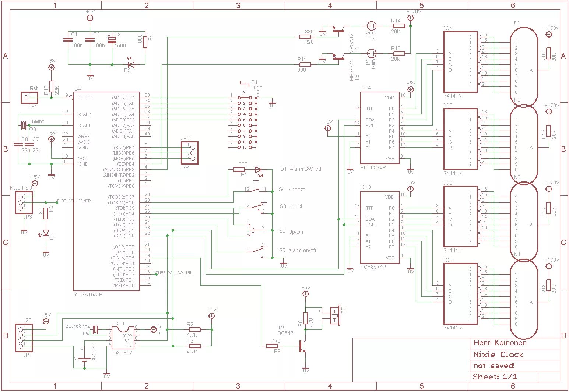The width and height of the screenshot is (569, 392).
Task: Click the 4.7k resistor R3
Action: click(194, 346)
